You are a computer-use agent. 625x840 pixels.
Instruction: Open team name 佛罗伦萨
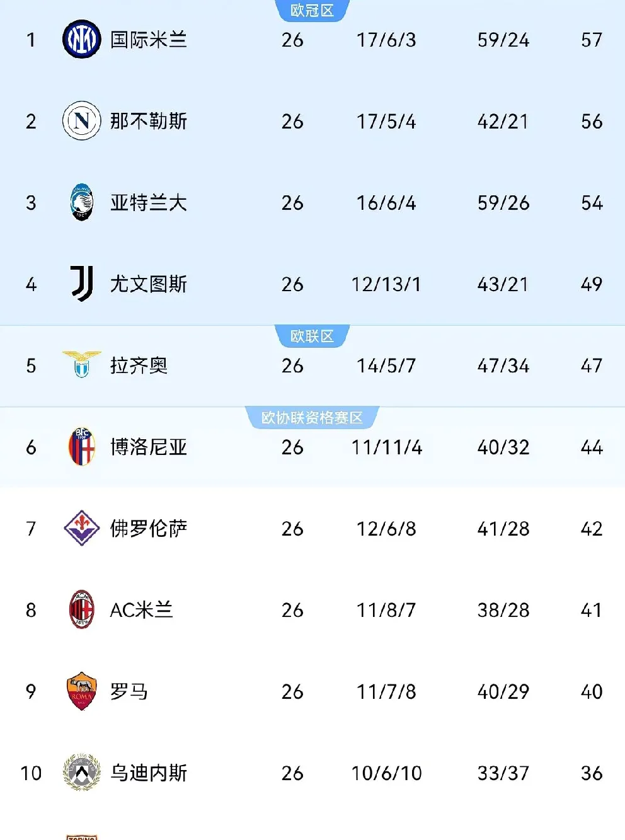[149, 529]
